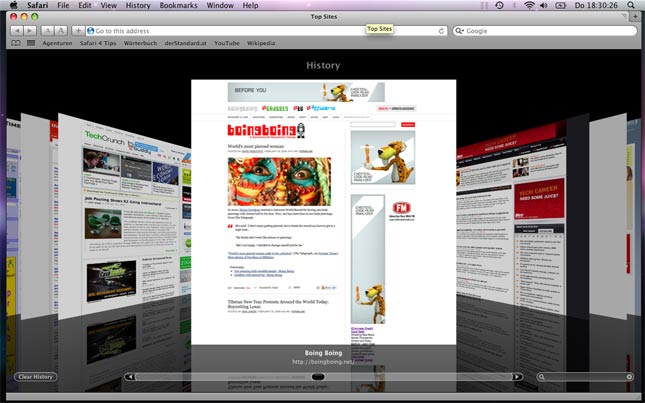Click the Google search field
The image size is (645, 403).
[x=545, y=31]
